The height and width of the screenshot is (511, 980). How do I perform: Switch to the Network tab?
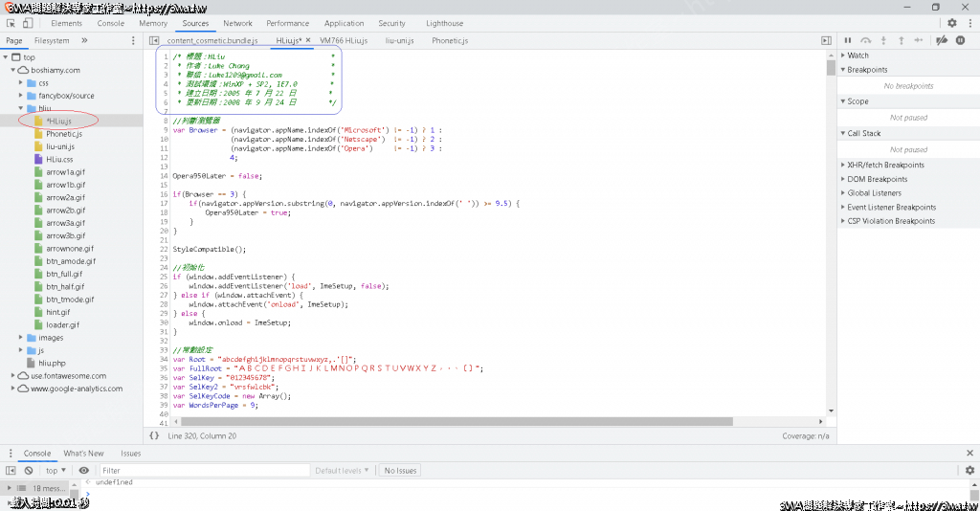coord(237,23)
